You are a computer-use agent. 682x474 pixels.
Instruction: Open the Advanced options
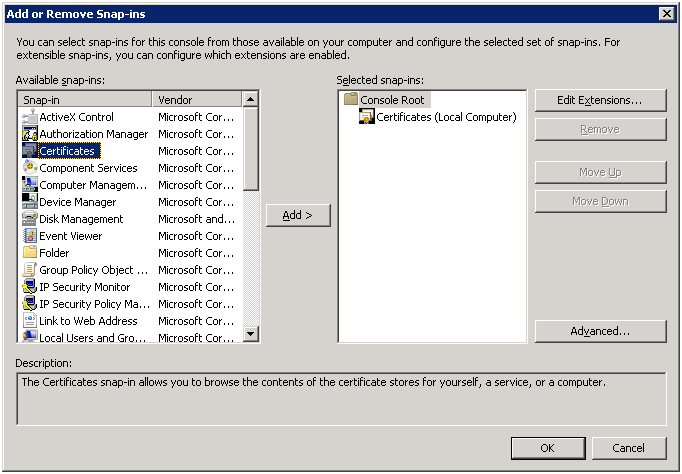click(x=600, y=331)
